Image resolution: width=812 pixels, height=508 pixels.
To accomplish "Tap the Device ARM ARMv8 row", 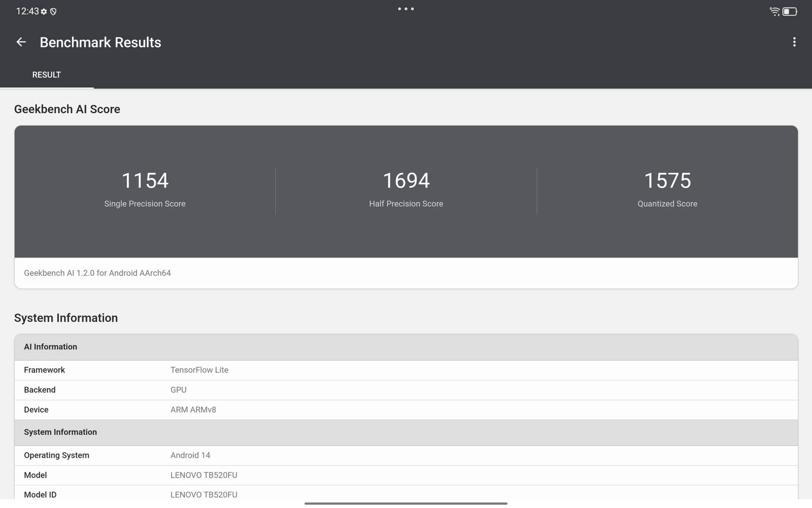I will 406,409.
